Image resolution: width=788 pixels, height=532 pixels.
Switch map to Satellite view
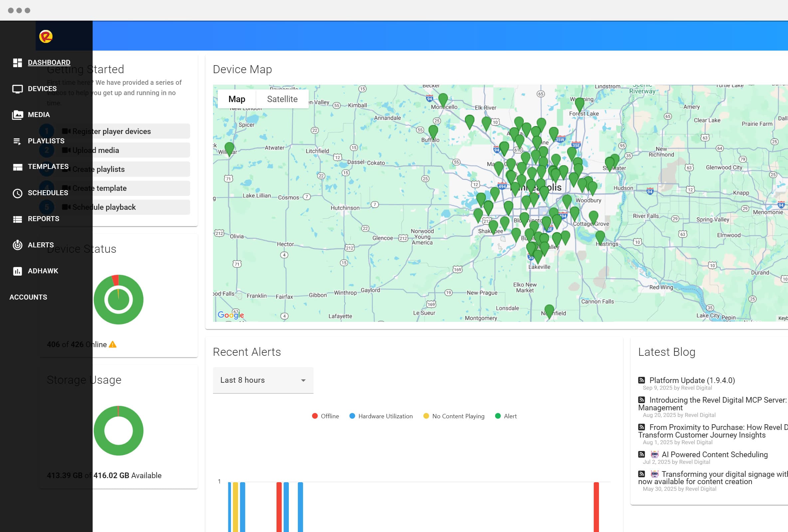[282, 99]
